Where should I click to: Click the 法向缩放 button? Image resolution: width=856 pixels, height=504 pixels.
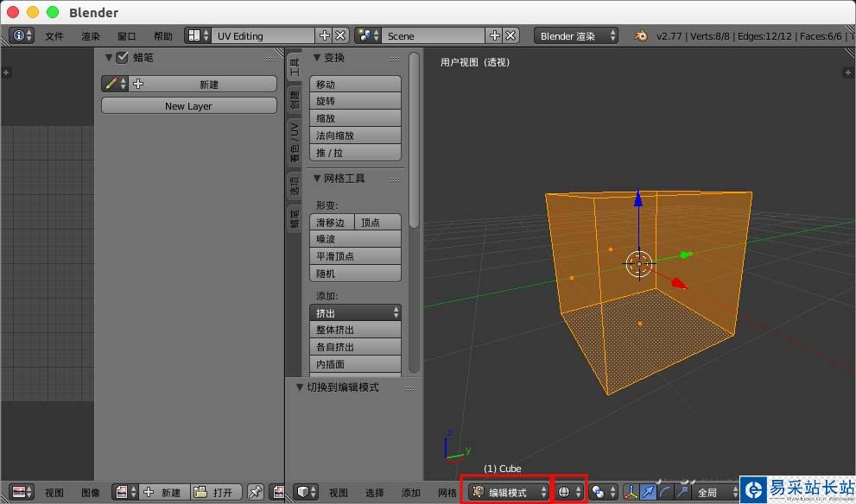[355, 135]
